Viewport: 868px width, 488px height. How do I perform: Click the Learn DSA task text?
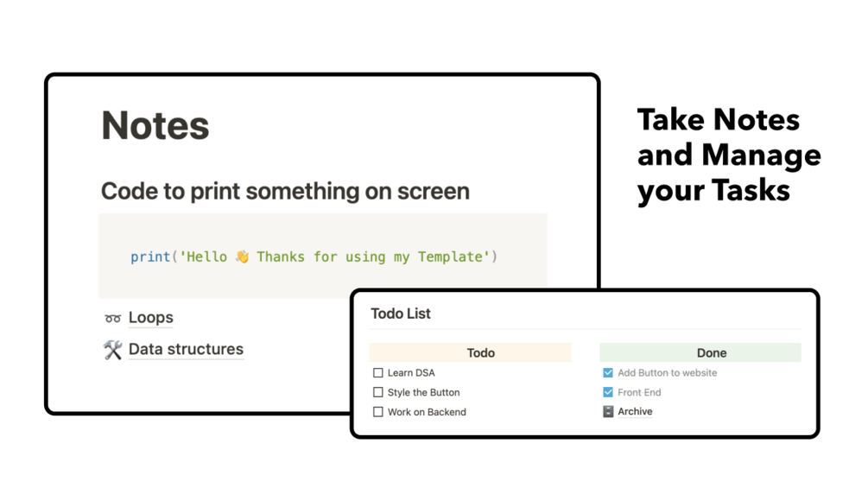pyautogui.click(x=411, y=373)
